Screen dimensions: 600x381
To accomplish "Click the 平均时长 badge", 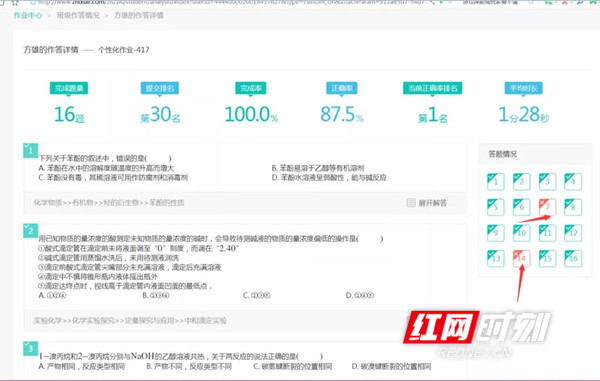I will pos(523,88).
